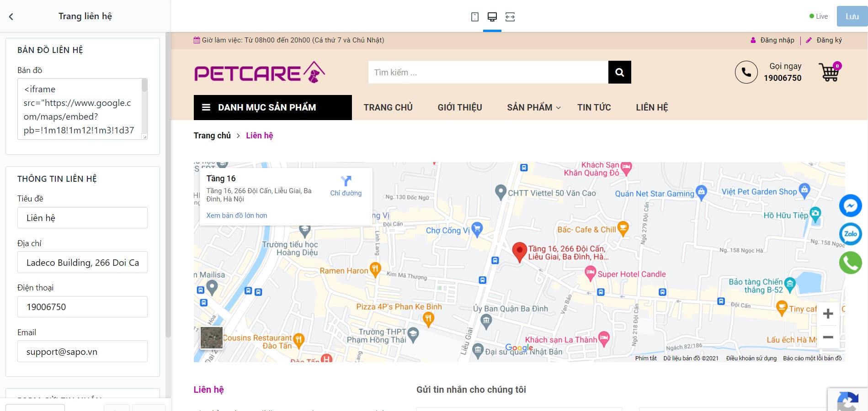Screen dimensions: 868x411
Task: Switch to mobile preview icon
Action: (x=475, y=17)
